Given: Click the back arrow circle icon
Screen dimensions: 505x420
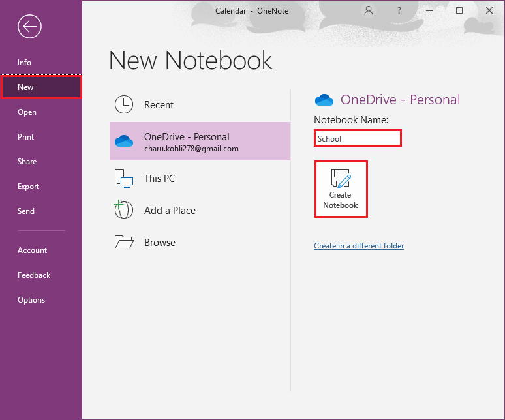Looking at the screenshot, I should coord(29,26).
